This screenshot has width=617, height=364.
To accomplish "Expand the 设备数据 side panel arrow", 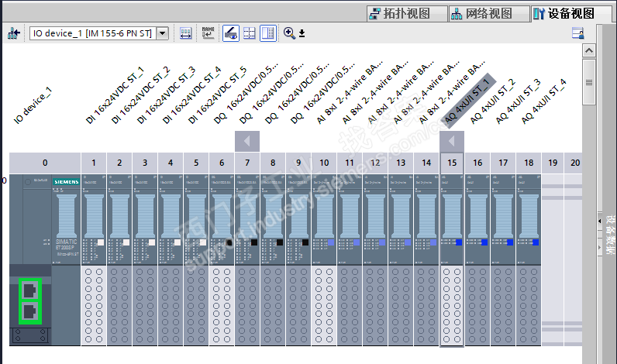I will tap(600, 221).
